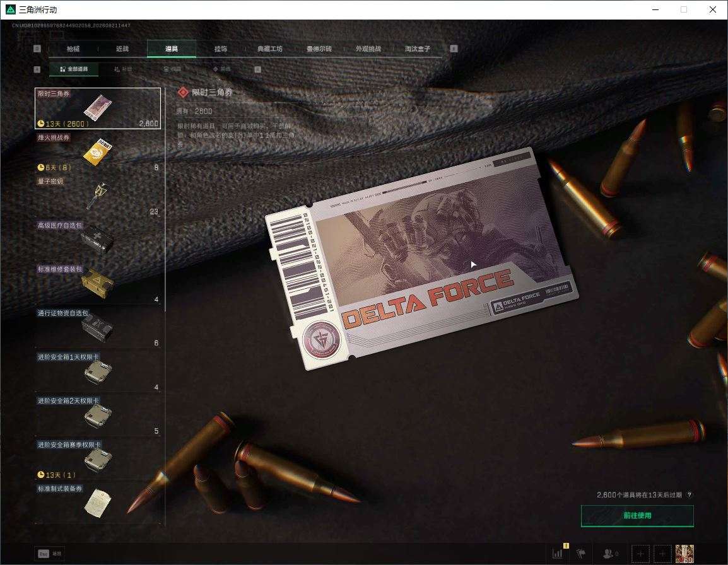Switch to the 外观挑战 tab
The width and height of the screenshot is (728, 565).
click(x=368, y=49)
